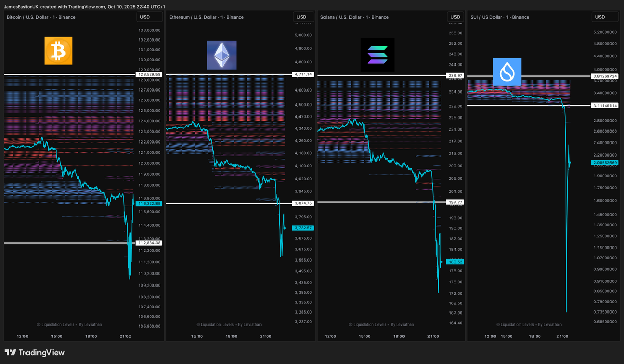
Task: Click the 18:00 time label on Ethereum chart
Action: (231, 336)
